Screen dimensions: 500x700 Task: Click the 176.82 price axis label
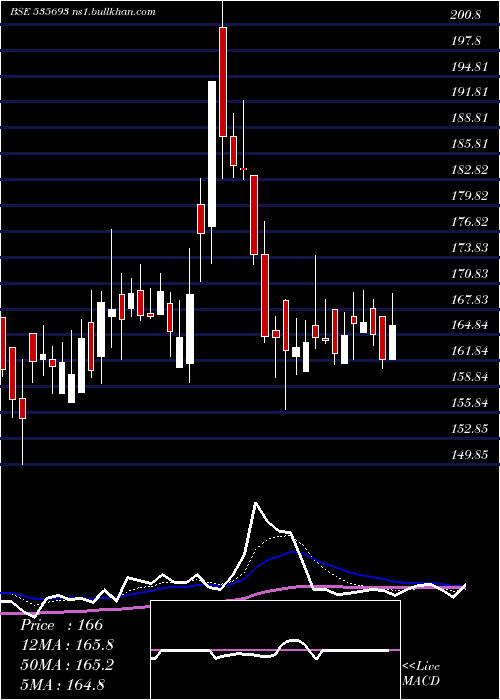(468, 222)
